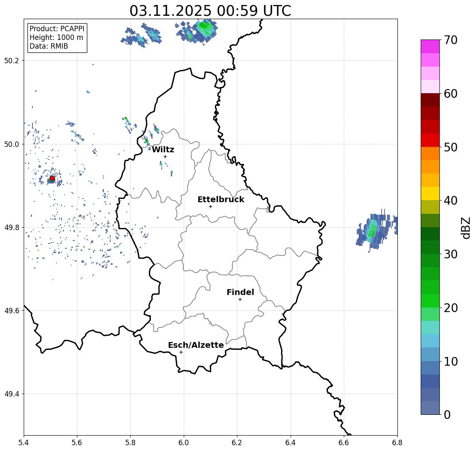476x451 pixels.
Task: Click the bright green 20 dBZ colorbar swatch
Action: pos(430,301)
